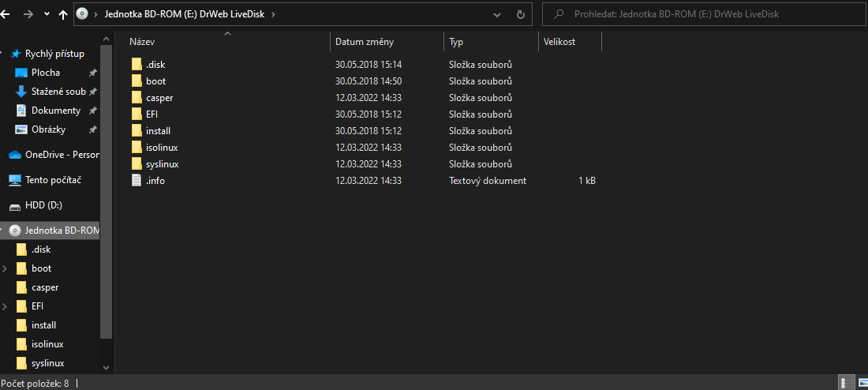Select isolinux folder in navigation tree
This screenshot has height=390, width=868.
[47, 344]
